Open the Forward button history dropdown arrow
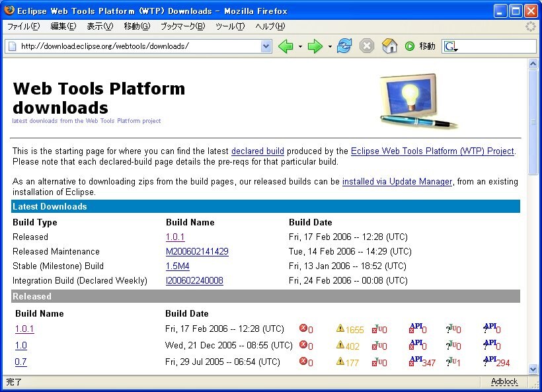The image size is (542, 392). point(330,46)
